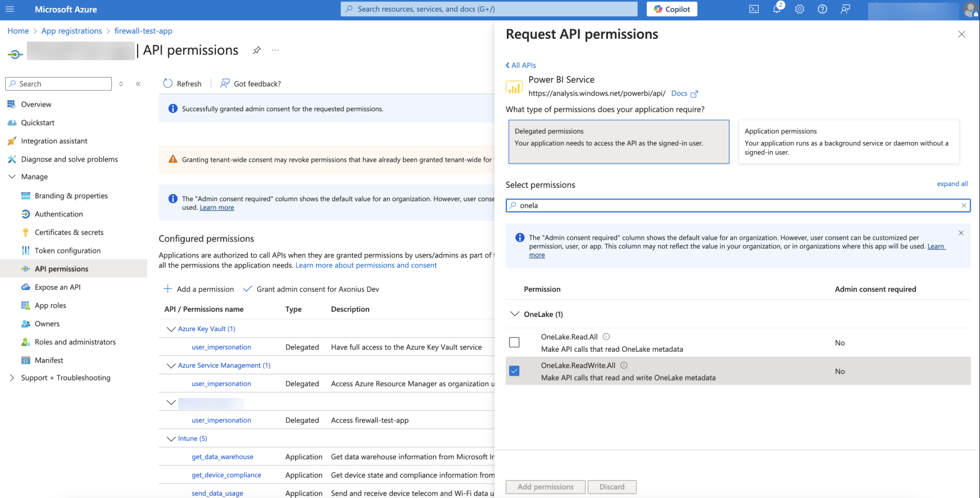980x498 pixels.
Task: Close the Request API permissions panel
Action: coord(961,34)
